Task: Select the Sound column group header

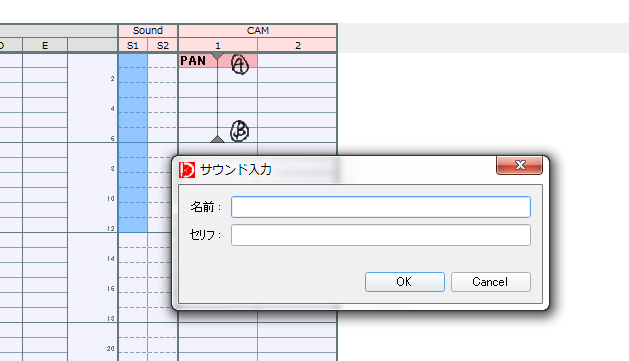Action: [x=148, y=31]
